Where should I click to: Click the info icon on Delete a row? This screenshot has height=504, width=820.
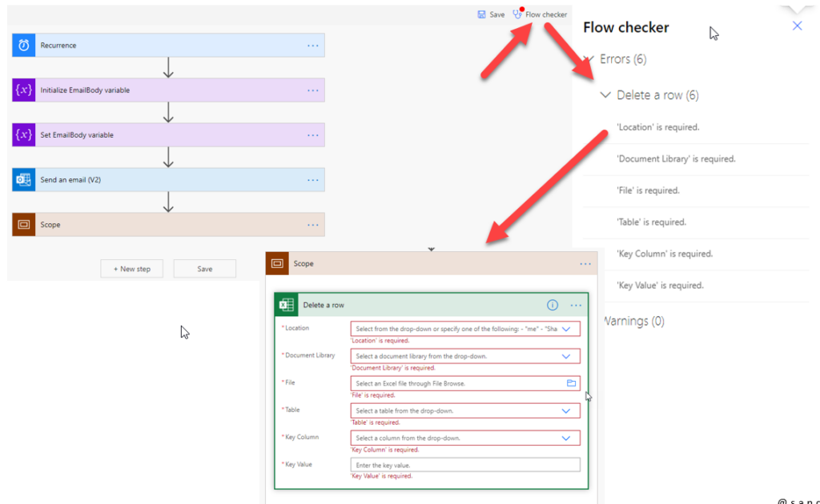click(x=552, y=305)
